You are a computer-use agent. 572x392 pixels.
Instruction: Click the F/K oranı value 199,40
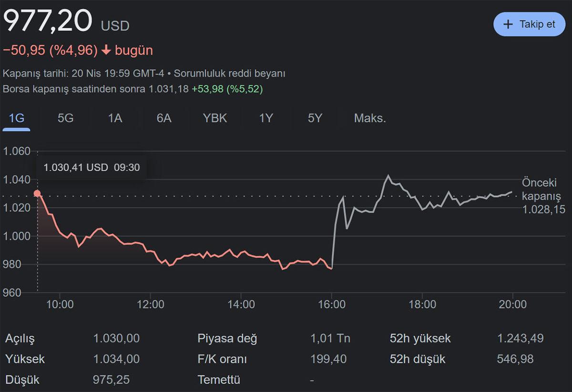[328, 359]
